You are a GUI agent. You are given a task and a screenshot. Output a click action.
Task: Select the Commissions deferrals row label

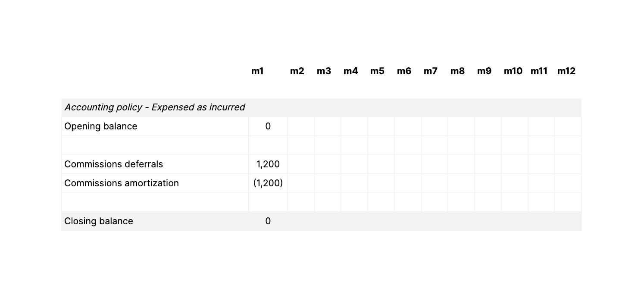[x=114, y=164]
